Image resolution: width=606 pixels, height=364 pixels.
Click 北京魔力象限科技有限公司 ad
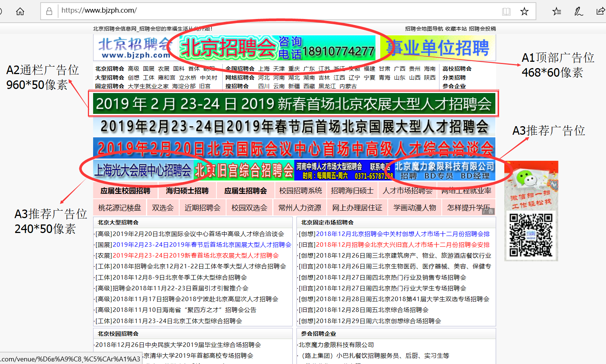(445, 170)
